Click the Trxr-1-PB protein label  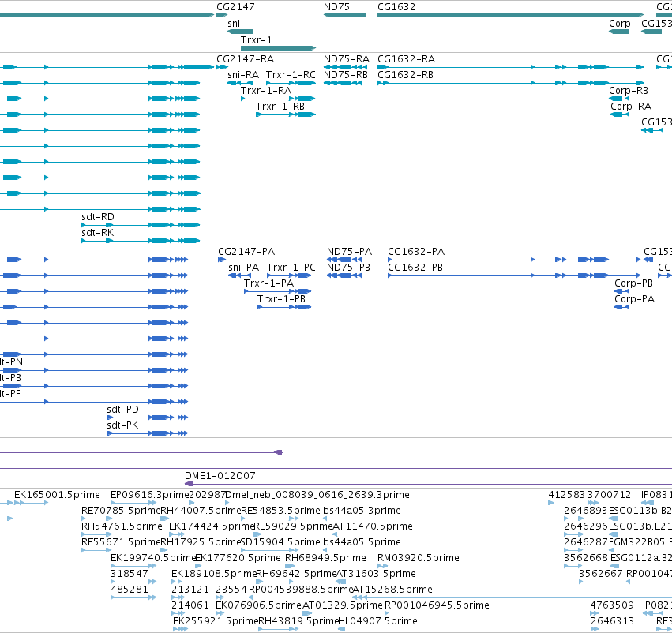(x=281, y=299)
